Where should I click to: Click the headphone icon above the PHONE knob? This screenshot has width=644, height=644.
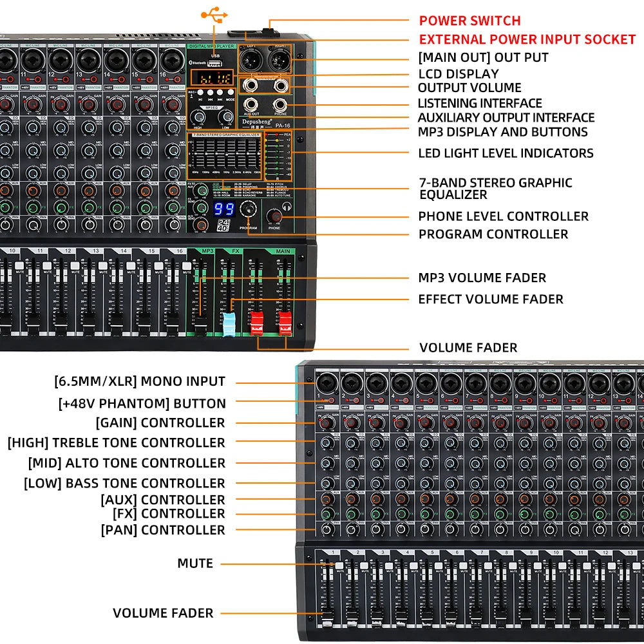(287, 207)
